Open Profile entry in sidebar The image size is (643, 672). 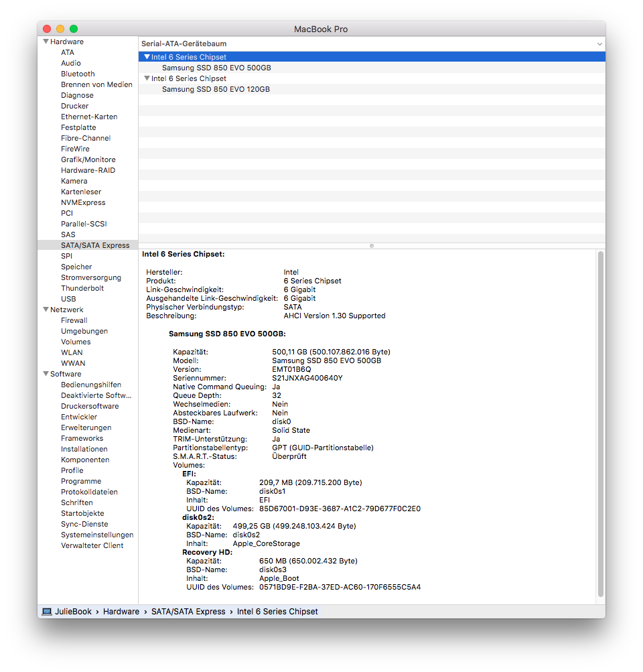(72, 470)
